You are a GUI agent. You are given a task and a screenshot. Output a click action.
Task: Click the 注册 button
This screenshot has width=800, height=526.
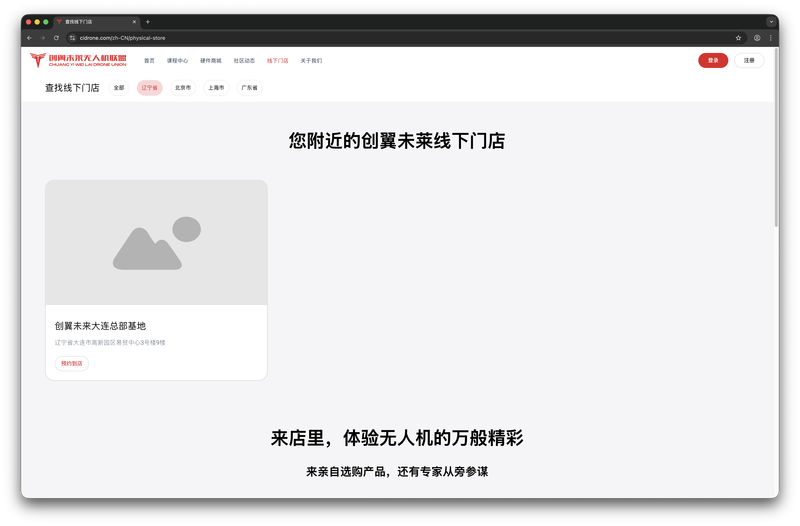pyautogui.click(x=749, y=60)
